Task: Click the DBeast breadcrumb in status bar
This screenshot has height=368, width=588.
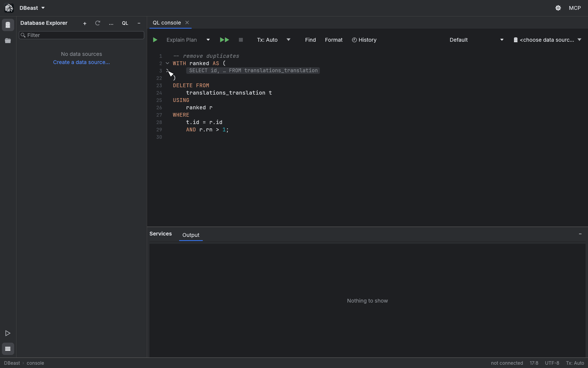Action: [x=12, y=363]
